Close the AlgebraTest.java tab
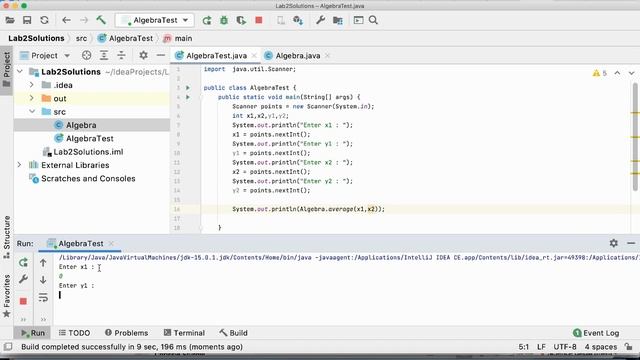 pos(254,56)
